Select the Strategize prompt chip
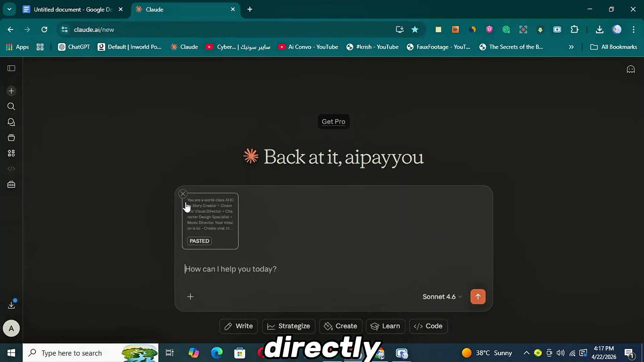The width and height of the screenshot is (644, 362). point(289,326)
